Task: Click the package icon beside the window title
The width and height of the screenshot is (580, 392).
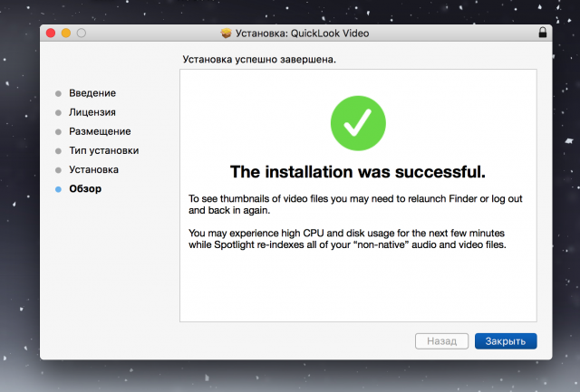Action: click(227, 33)
